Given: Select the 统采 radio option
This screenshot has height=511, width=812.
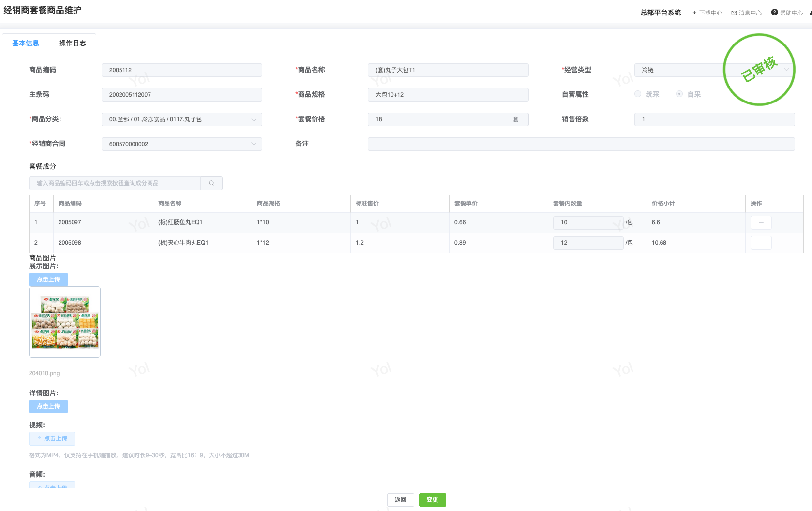Looking at the screenshot, I should coord(638,94).
